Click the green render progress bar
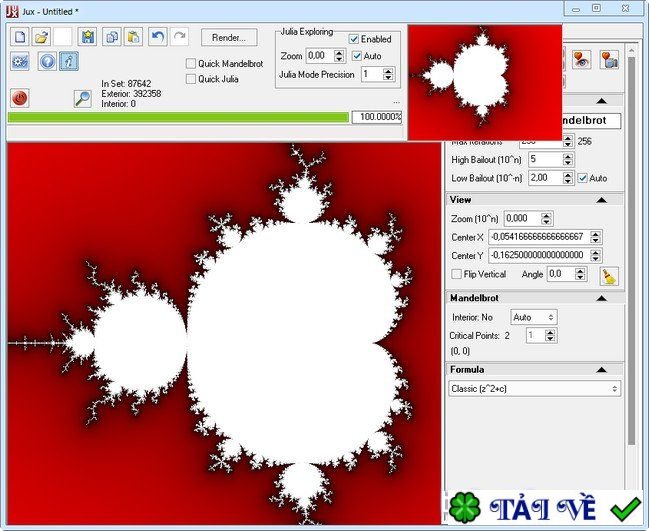649x531 pixels. [178, 118]
